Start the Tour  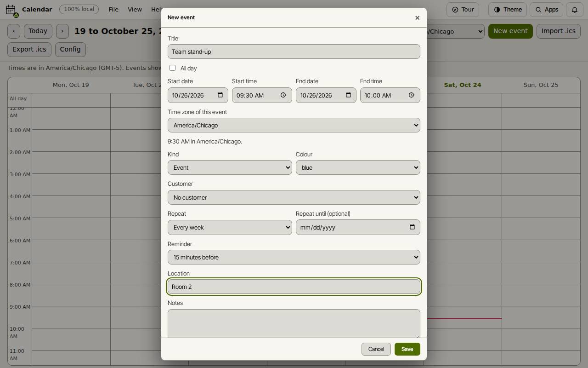point(463,10)
